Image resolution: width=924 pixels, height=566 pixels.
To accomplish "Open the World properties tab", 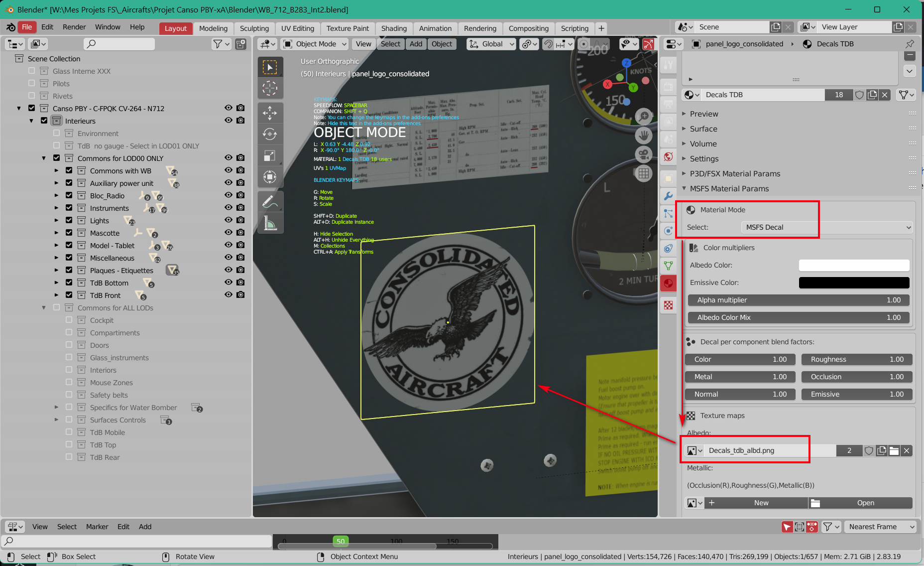I will tap(668, 157).
